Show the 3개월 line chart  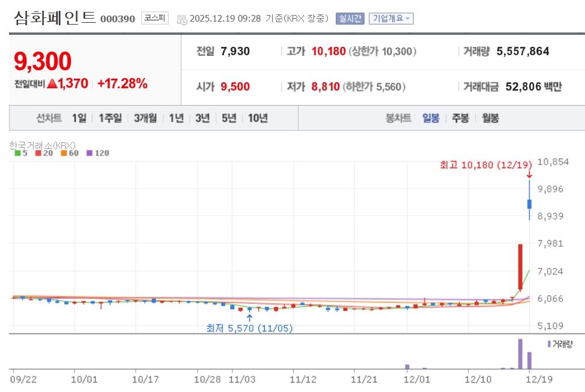[x=145, y=118]
